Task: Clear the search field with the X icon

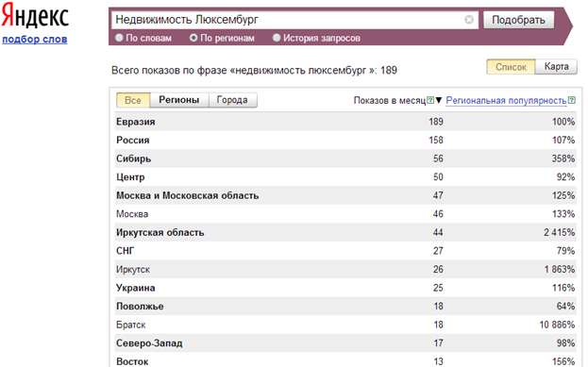Action: (469, 20)
